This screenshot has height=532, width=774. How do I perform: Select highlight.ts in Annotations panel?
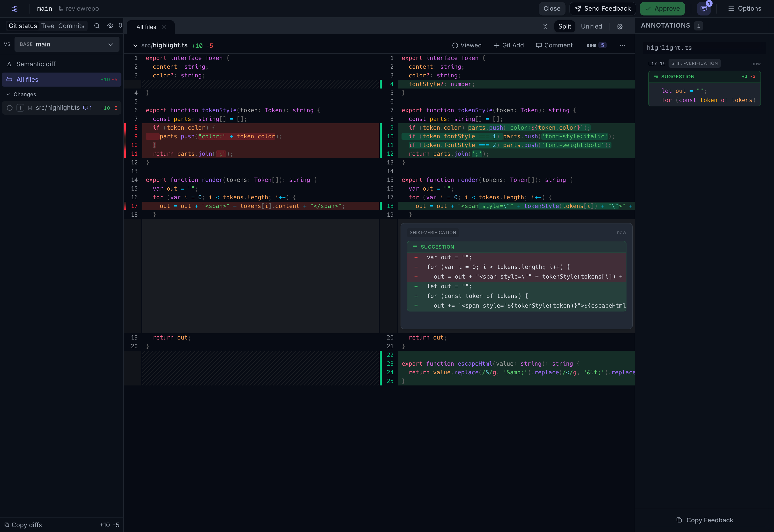pos(704,48)
